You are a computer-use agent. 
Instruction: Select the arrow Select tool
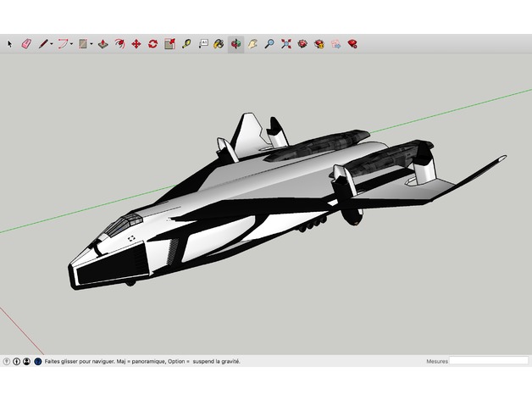[x=9, y=44]
